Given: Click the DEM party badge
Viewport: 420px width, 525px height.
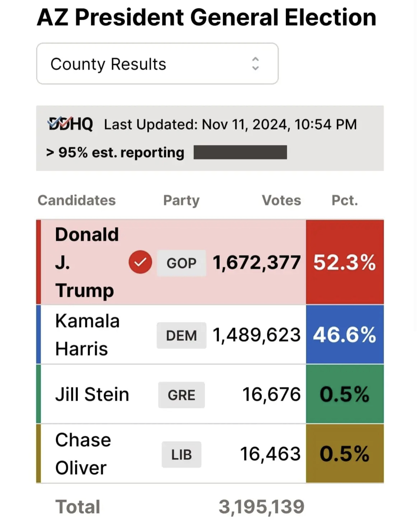Looking at the screenshot, I should [x=181, y=336].
